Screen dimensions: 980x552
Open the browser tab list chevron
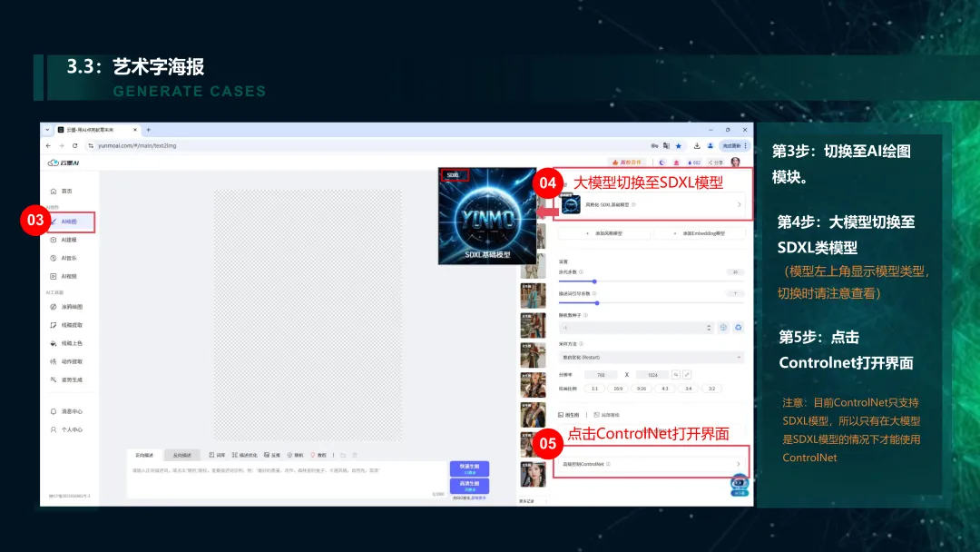(47, 130)
